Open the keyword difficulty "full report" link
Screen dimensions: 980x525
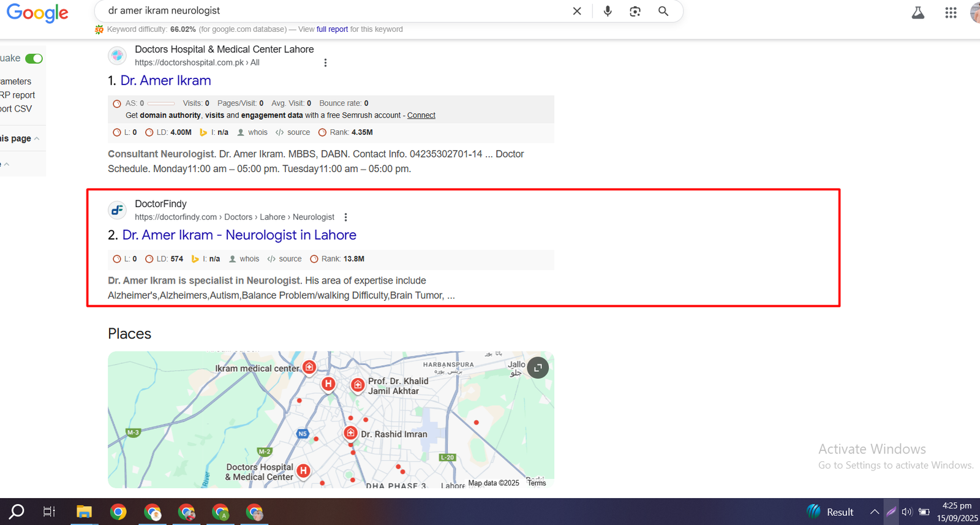pyautogui.click(x=332, y=29)
